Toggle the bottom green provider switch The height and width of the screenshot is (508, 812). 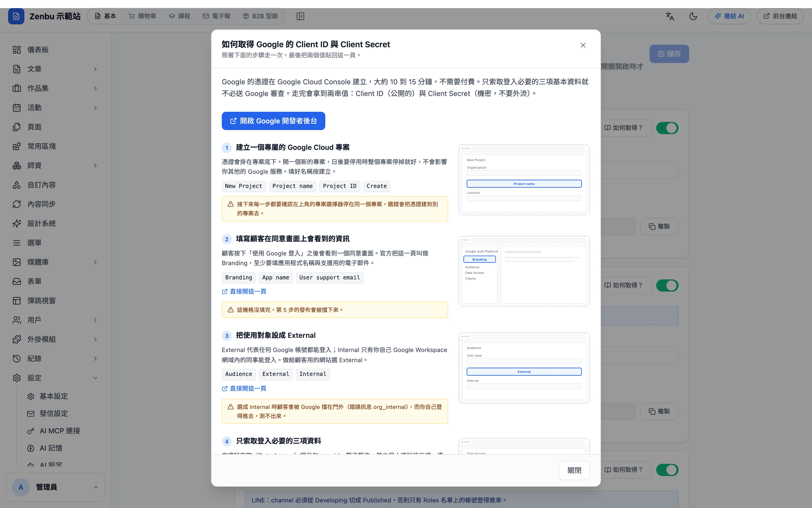(667, 470)
